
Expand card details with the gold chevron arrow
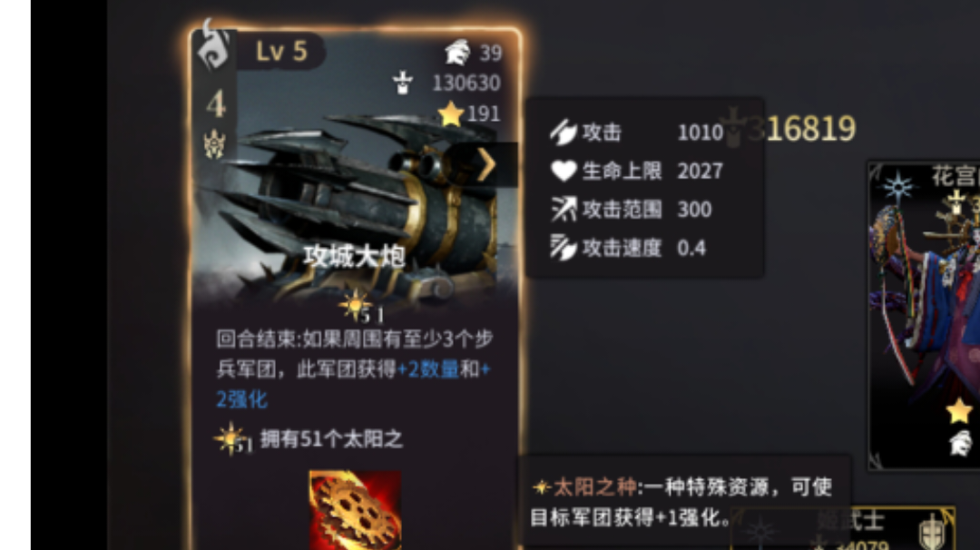coord(487,164)
